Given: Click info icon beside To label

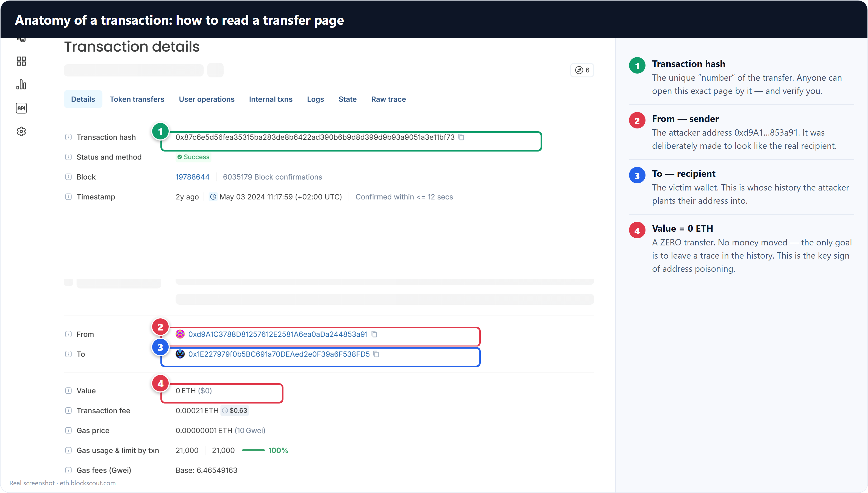Looking at the screenshot, I should tap(68, 354).
